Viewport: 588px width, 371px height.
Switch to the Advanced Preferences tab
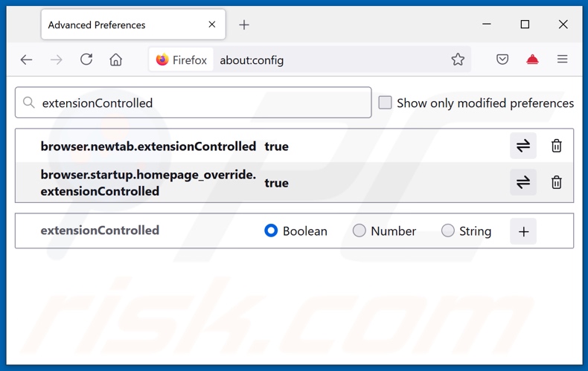pos(133,25)
